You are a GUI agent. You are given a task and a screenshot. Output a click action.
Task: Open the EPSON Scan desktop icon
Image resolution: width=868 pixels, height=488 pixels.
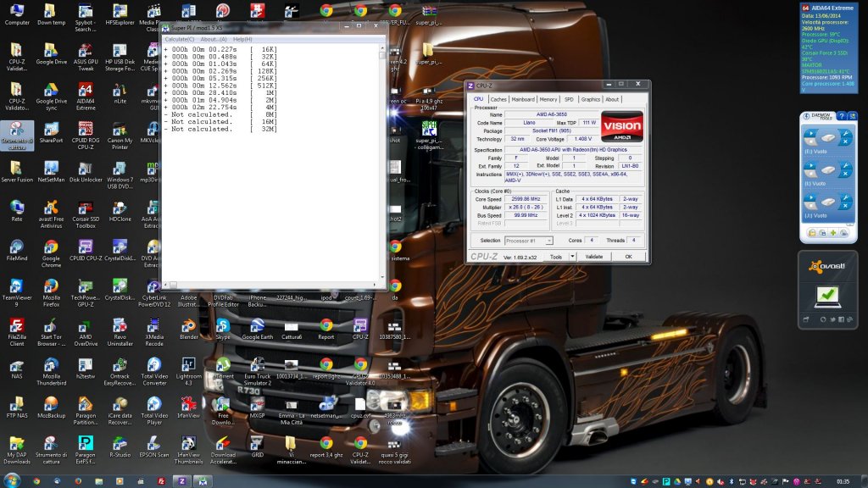154,447
